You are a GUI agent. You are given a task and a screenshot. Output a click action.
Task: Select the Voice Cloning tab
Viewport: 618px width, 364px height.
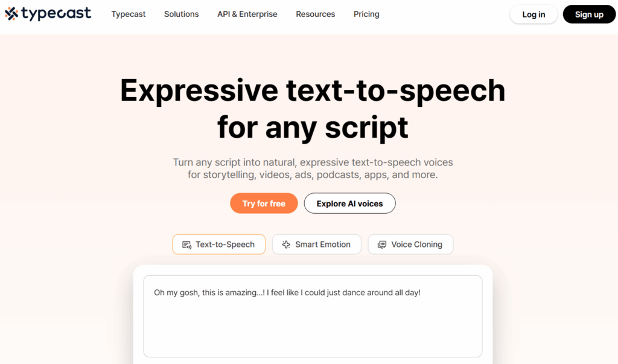(410, 244)
